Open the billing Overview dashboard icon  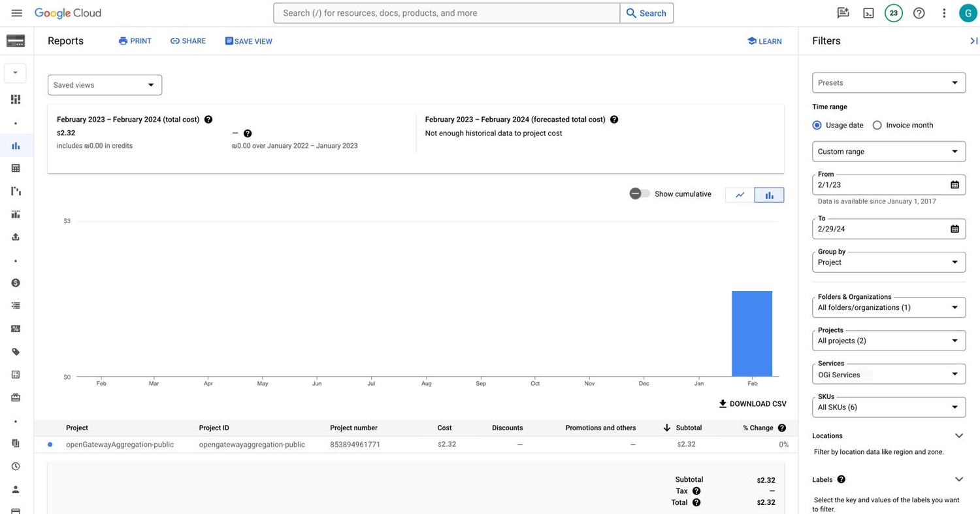click(x=16, y=99)
